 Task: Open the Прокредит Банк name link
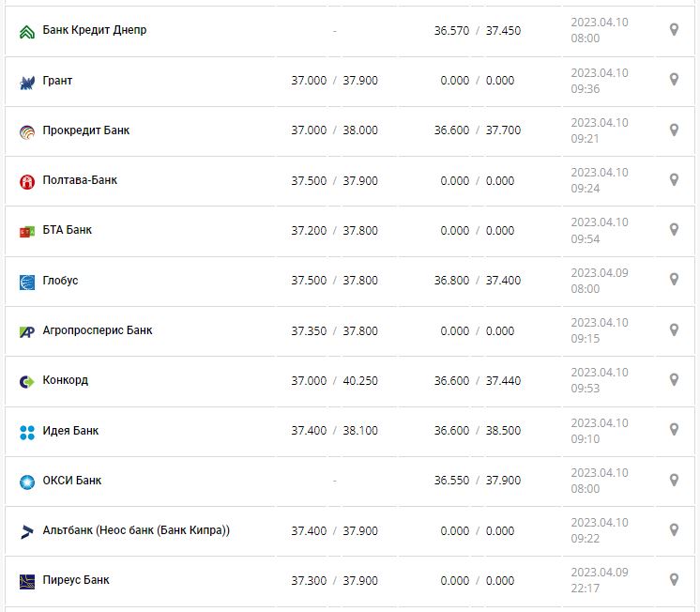86,130
